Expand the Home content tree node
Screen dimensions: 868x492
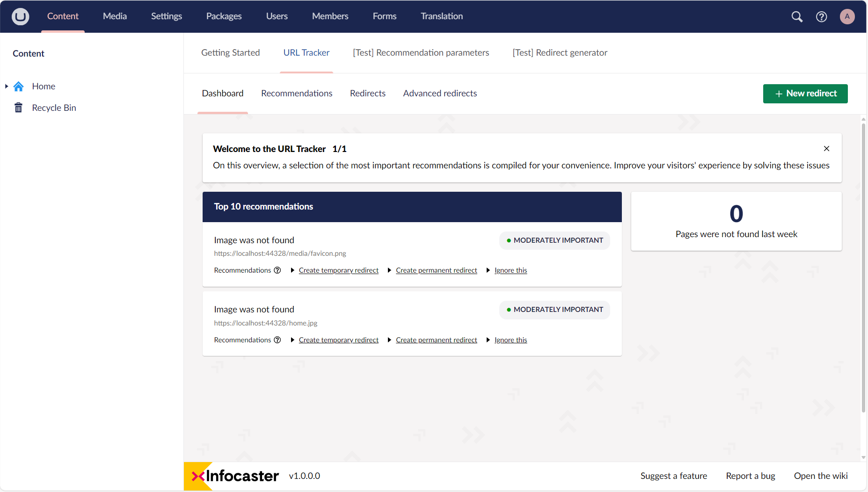click(x=6, y=86)
